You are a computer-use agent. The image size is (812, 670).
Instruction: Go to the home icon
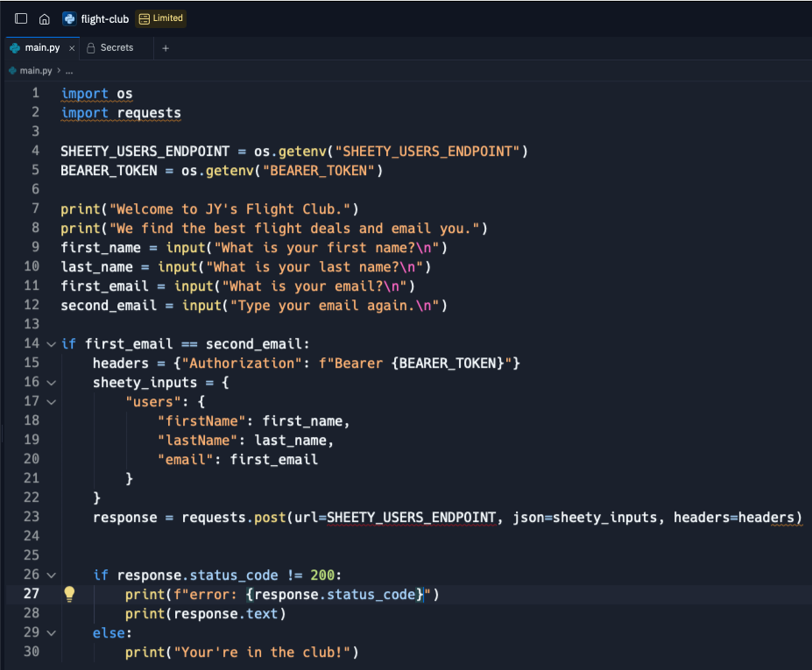(45, 19)
